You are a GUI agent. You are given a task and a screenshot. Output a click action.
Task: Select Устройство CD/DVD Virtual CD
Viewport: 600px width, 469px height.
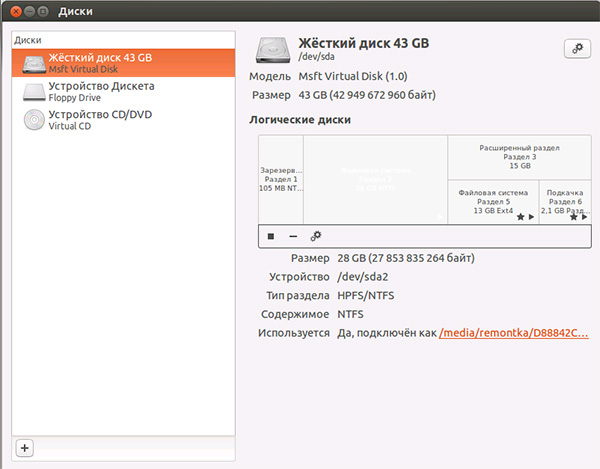[123, 120]
